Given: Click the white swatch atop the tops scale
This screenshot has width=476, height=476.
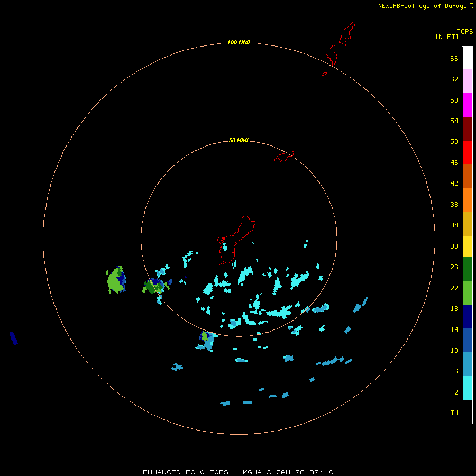Looking at the screenshot, I should (467, 58).
